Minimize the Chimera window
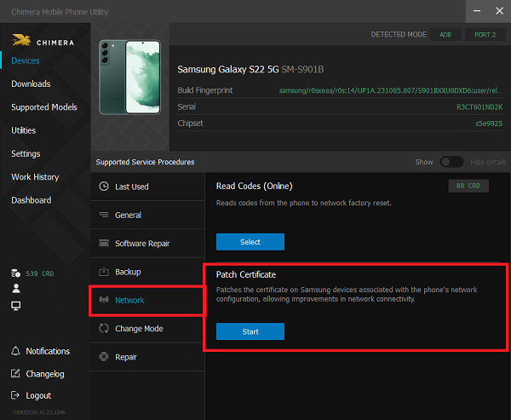 click(477, 11)
